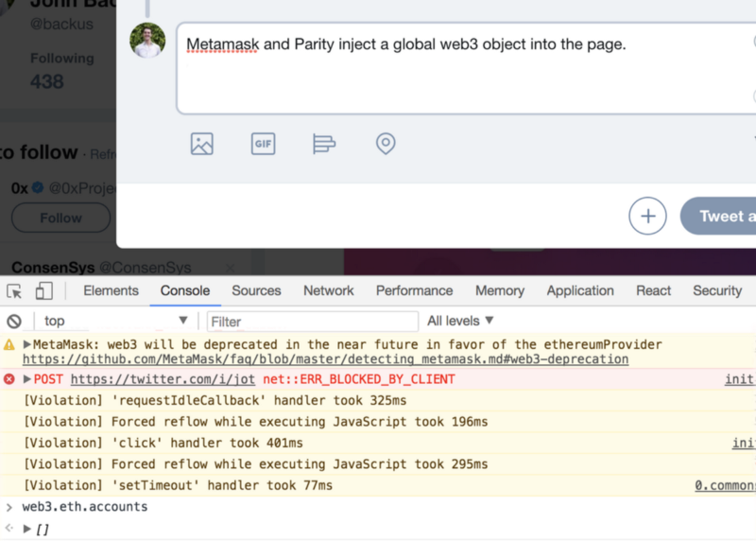Click the verified badge beside 0x
The height and width of the screenshot is (541, 756).
point(38,187)
